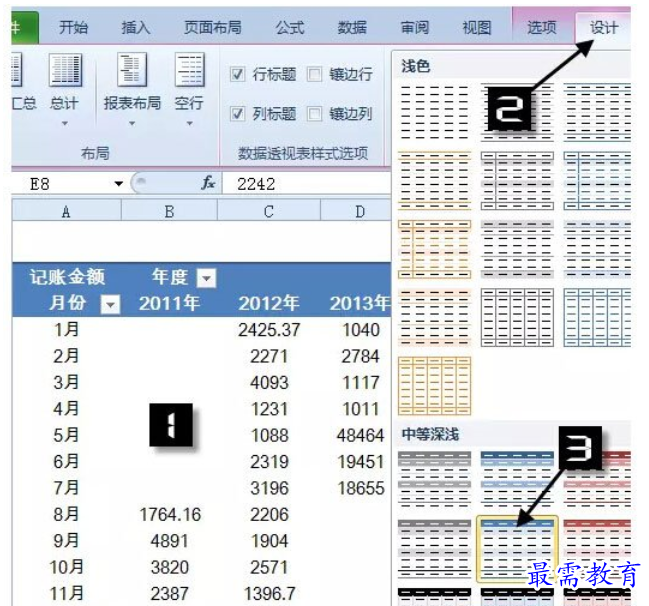
Task: Choose the orange-lined light style in 浅色 second row
Action: click(435, 180)
